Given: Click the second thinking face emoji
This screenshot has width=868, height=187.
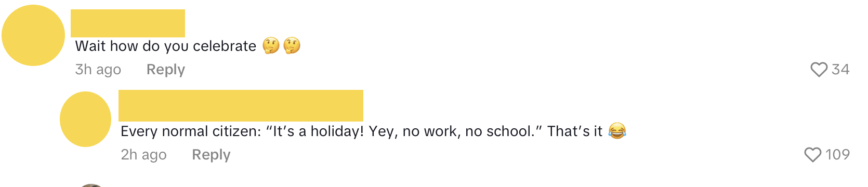Looking at the screenshot, I should pos(292,46).
